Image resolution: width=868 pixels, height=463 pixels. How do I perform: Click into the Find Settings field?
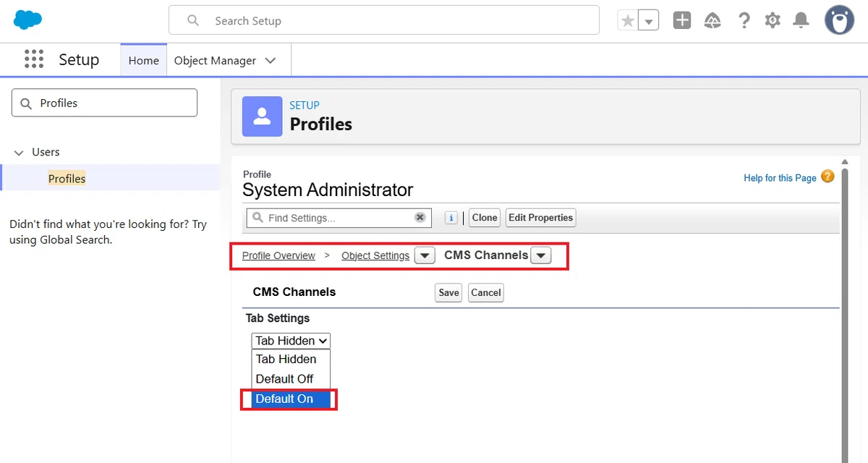(339, 218)
